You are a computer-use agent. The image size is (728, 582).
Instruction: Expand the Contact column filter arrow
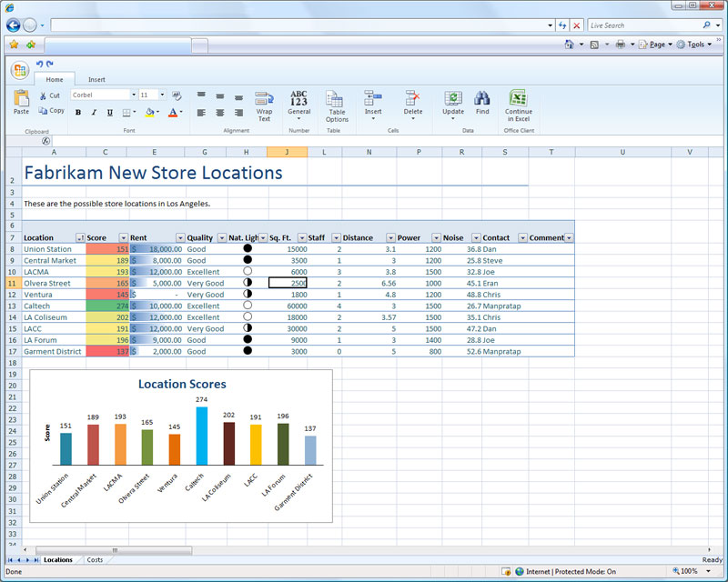pyautogui.click(x=522, y=238)
